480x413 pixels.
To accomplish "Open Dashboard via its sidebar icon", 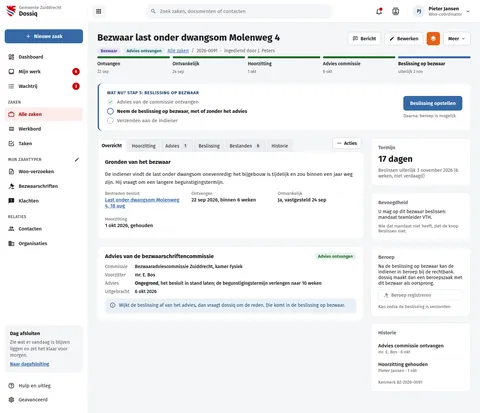I will click(x=11, y=57).
